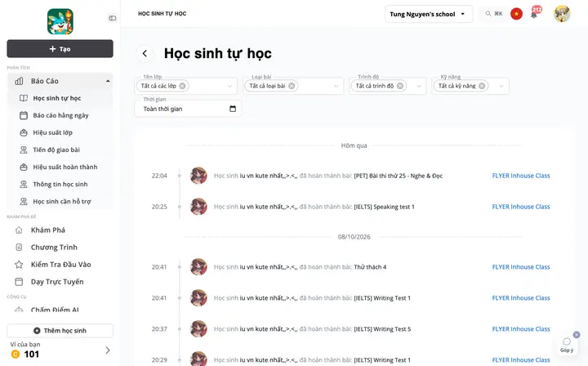Open Thông tin học sinh page

coord(60,185)
